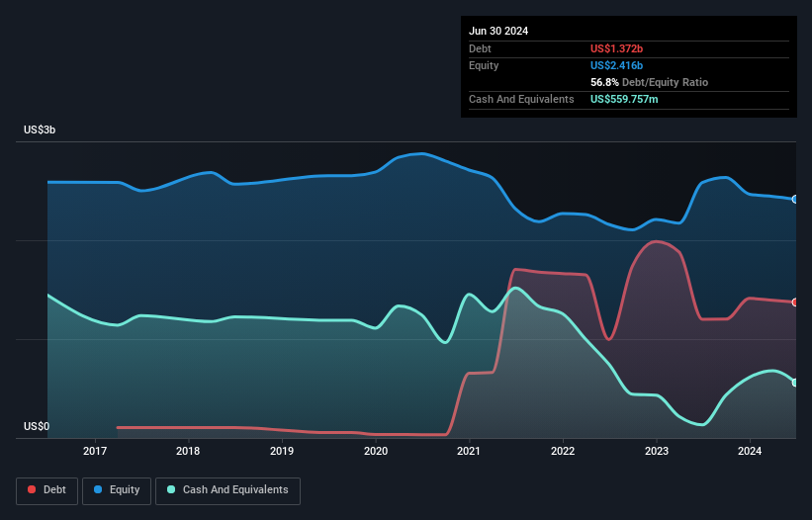Click the 2020 x-axis label

click(376, 451)
